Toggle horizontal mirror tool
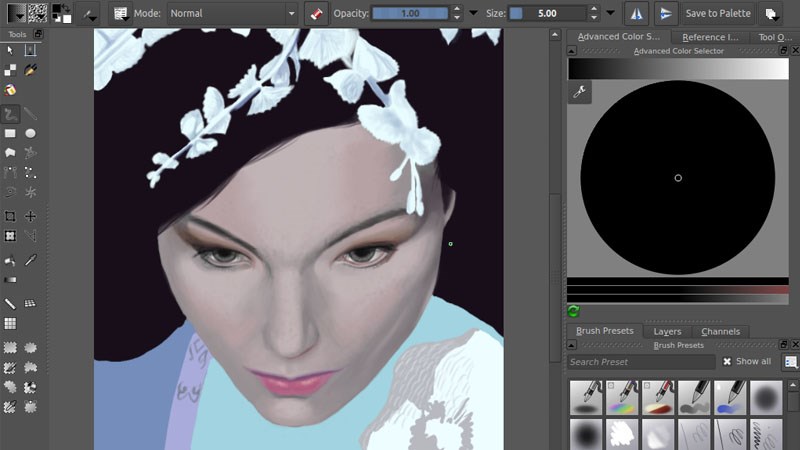Viewport: 800px width, 450px height. point(636,14)
